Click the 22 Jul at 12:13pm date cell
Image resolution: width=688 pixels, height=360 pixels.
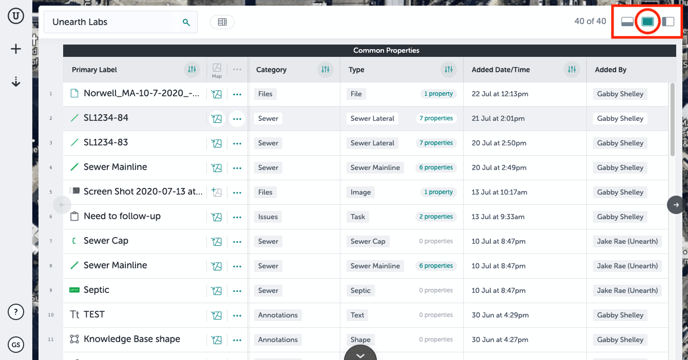click(500, 94)
